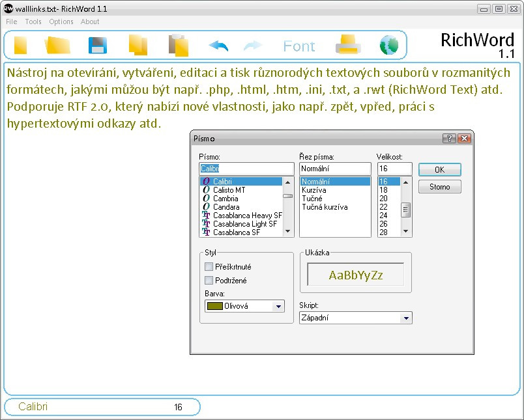Redo with the faded forward arrow

coord(253,46)
